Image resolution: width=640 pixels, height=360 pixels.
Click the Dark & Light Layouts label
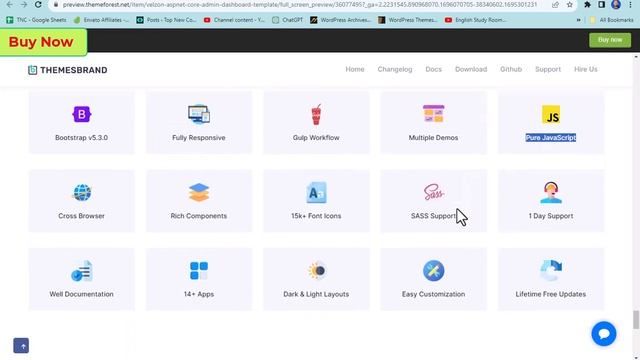[316, 294]
